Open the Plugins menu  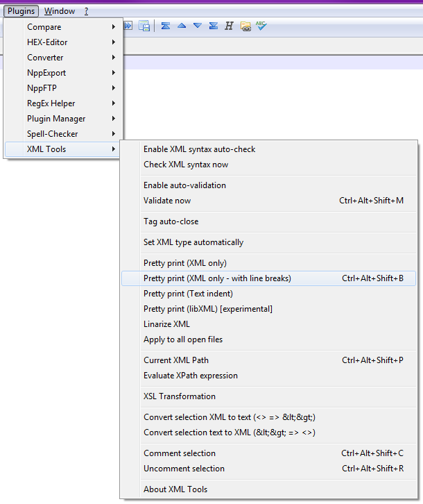click(21, 11)
